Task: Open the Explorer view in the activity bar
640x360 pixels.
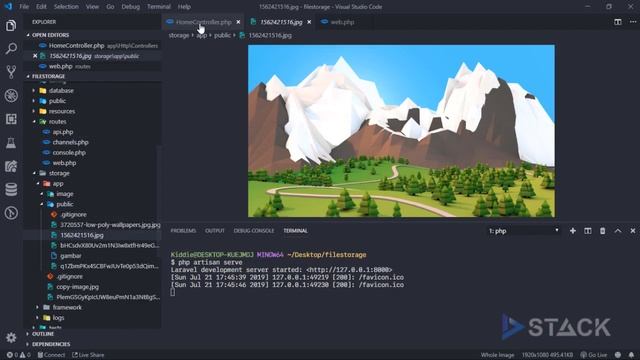Action: [11, 26]
